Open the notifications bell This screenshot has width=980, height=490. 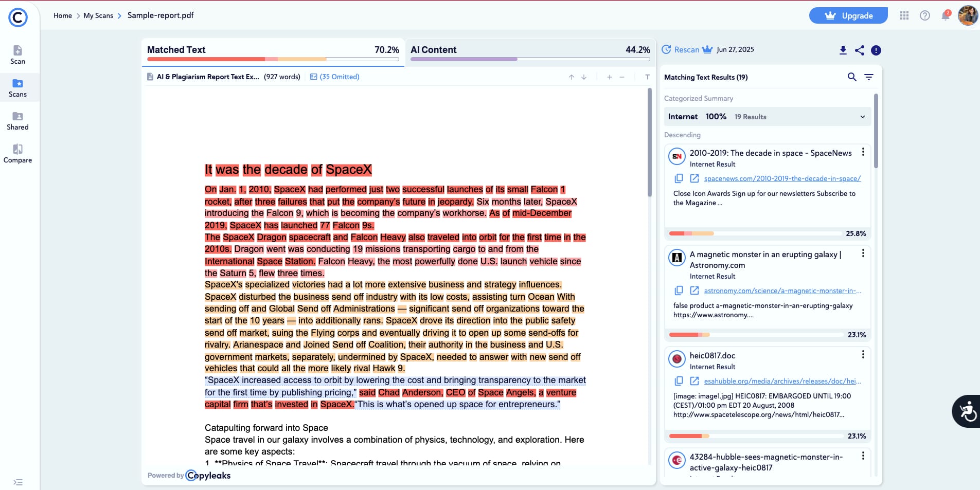(x=946, y=15)
